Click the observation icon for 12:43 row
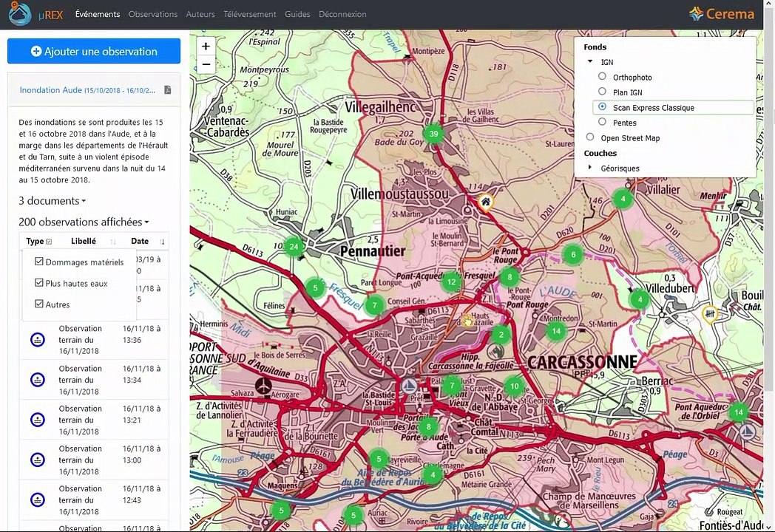The width and height of the screenshot is (775, 532). 38,499
